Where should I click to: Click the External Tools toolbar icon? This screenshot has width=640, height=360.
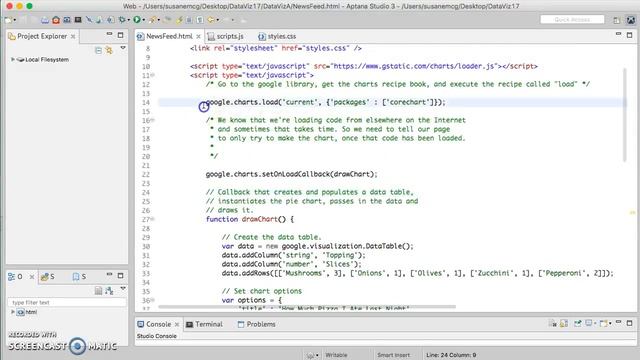coord(153,20)
